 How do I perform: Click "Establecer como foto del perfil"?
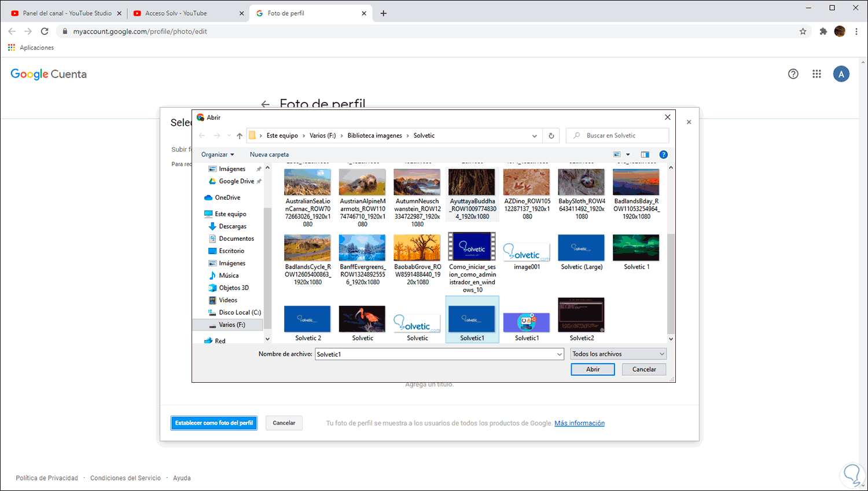pos(214,423)
